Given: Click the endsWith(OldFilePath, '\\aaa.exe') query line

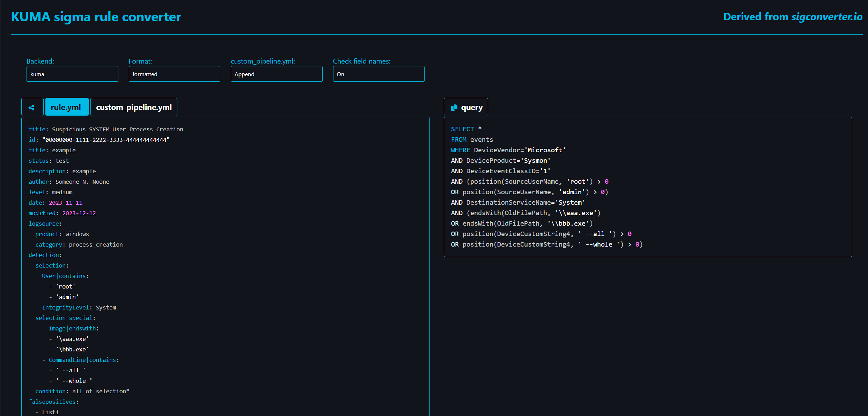Looking at the screenshot, I should pos(526,213).
